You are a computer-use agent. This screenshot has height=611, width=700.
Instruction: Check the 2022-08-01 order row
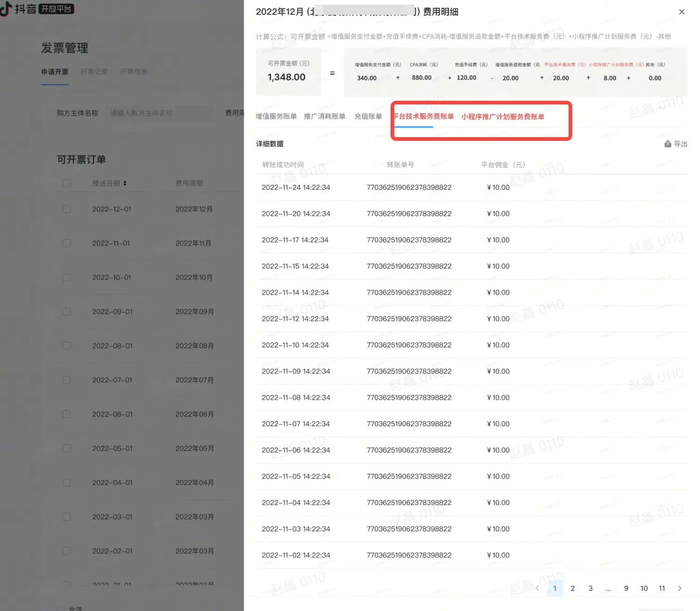(x=67, y=346)
